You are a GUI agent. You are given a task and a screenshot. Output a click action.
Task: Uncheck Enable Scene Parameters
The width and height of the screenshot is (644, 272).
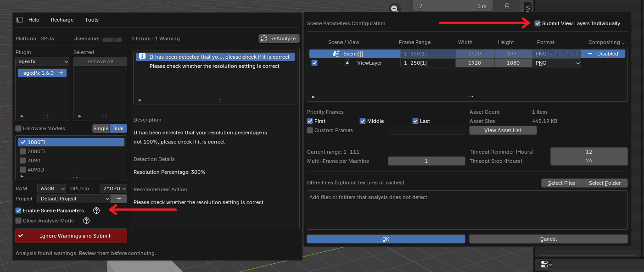click(18, 211)
